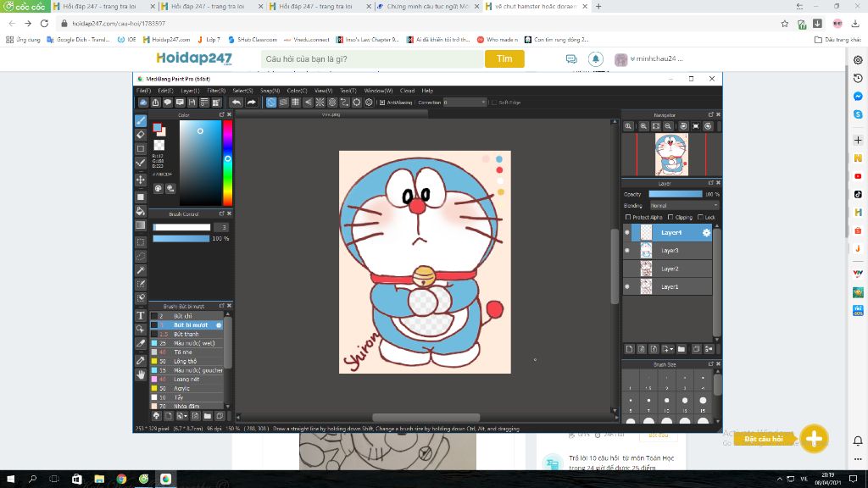
Task: Select Bút chì brush
Action: [x=187, y=316]
